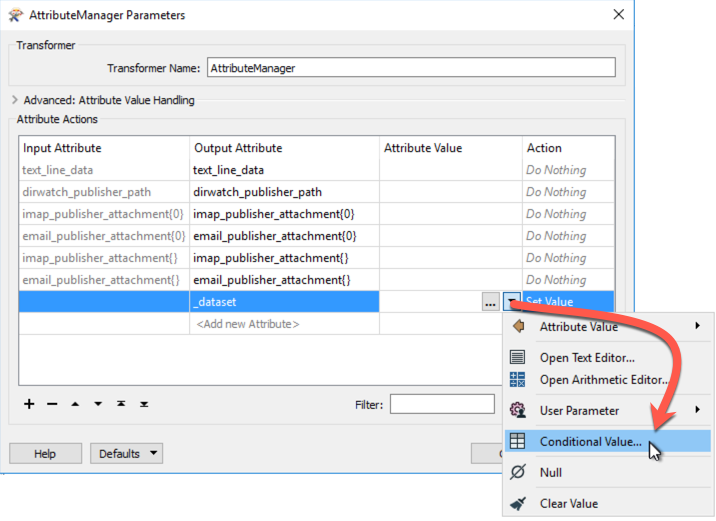The image size is (716, 521).
Task: Click the Attribute Value arrow icon
Action: (518, 326)
